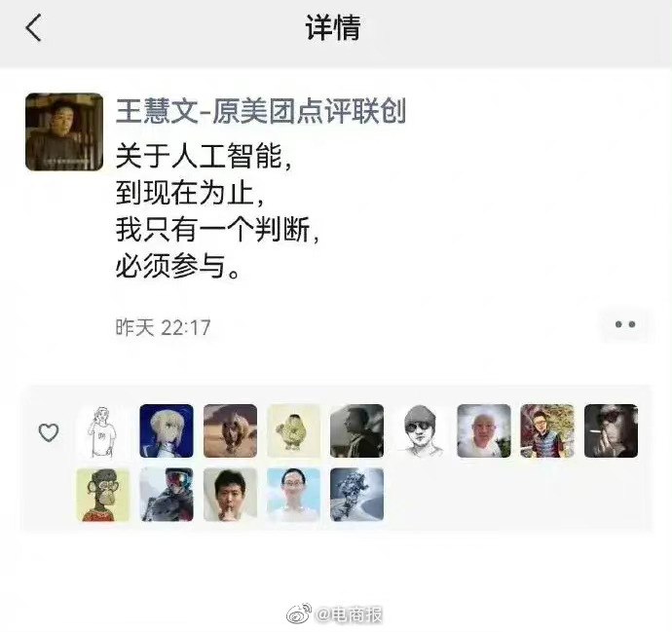Select the yellow cartoon bird avatar
This screenshot has height=632, width=672.
(x=293, y=431)
